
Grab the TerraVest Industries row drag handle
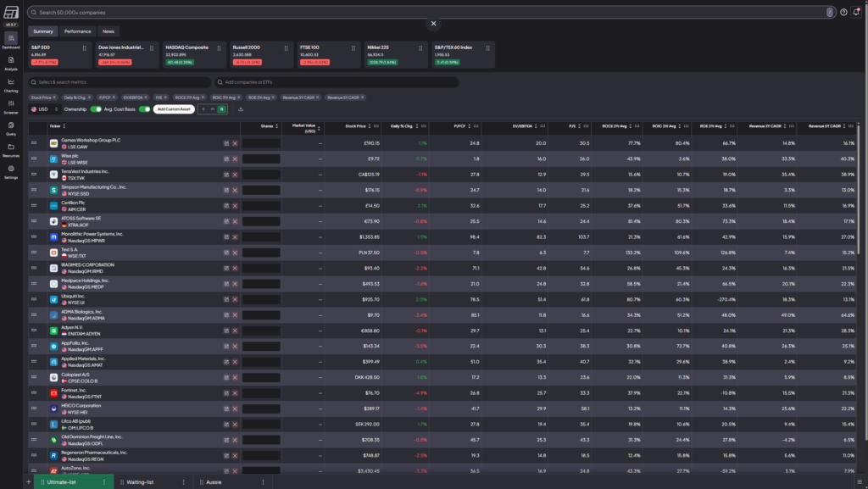34,175
